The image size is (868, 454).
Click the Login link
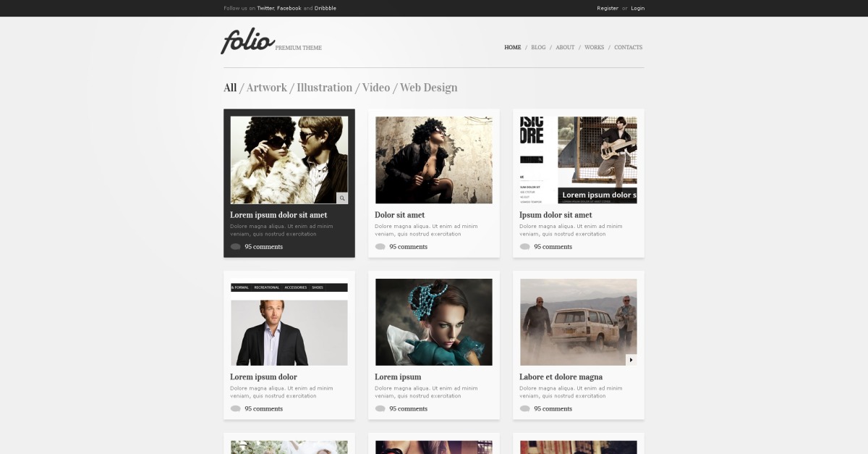[x=637, y=8]
